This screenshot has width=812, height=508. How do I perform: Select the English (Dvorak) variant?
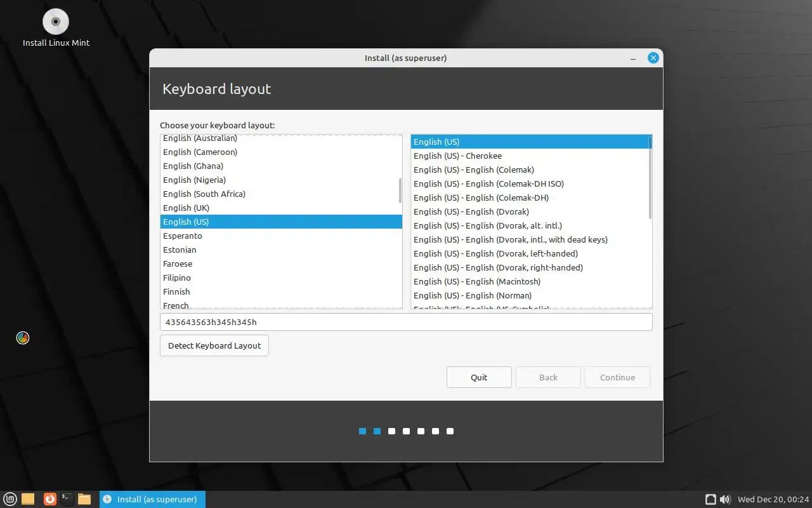click(x=532, y=211)
